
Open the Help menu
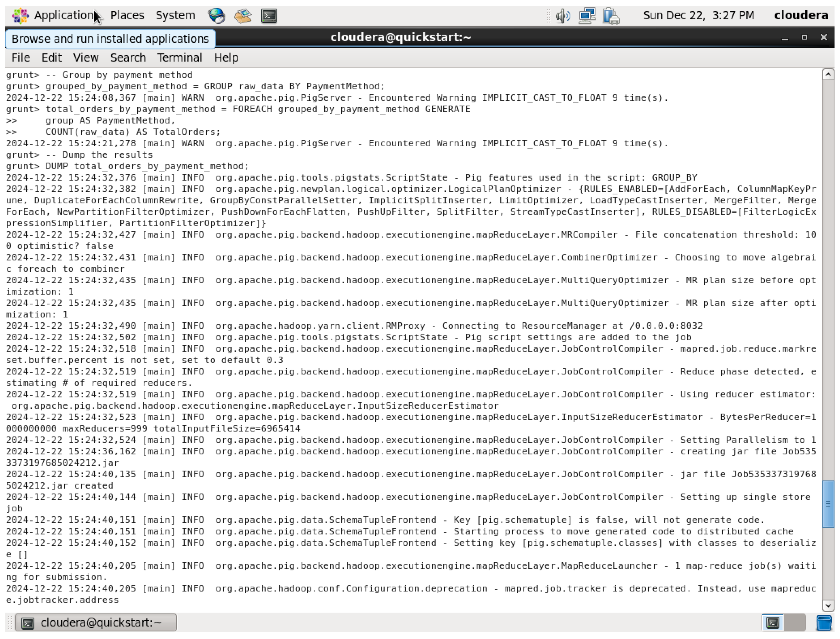click(227, 58)
